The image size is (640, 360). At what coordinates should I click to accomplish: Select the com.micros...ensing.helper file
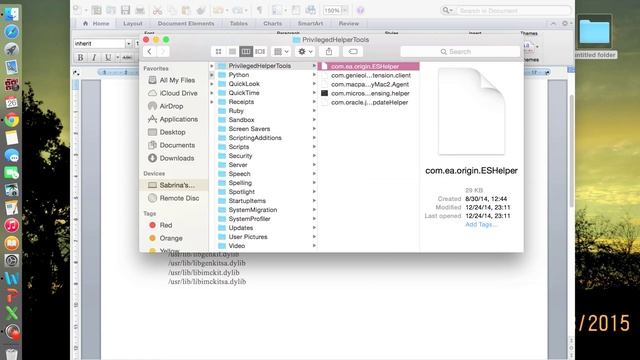[369, 93]
